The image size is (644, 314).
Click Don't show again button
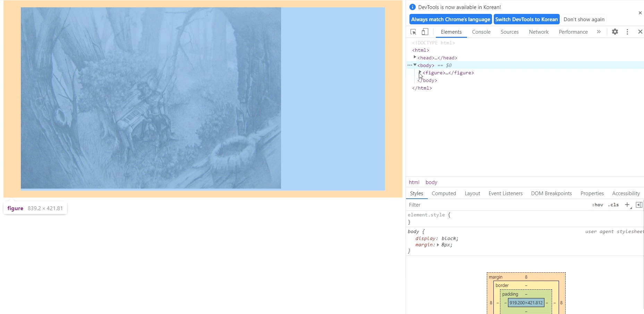[x=584, y=19]
